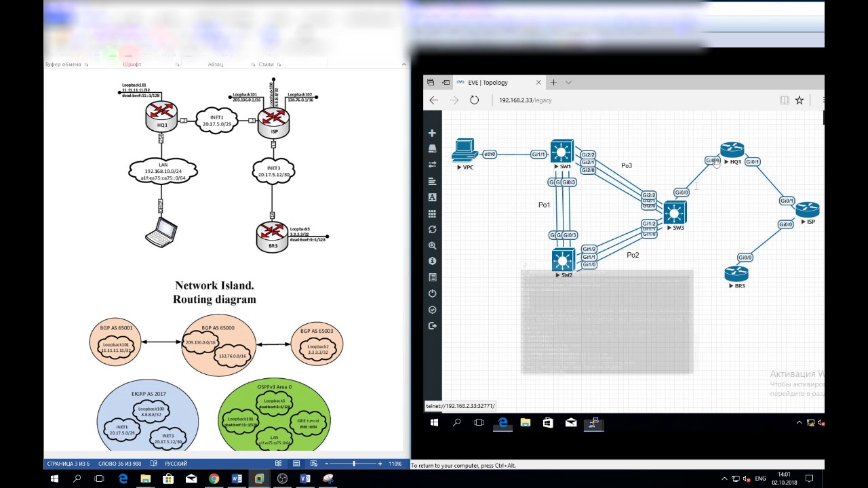The image size is (868, 488).
Task: Open the Lab details list icon in EVE sidebar
Action: point(433,277)
